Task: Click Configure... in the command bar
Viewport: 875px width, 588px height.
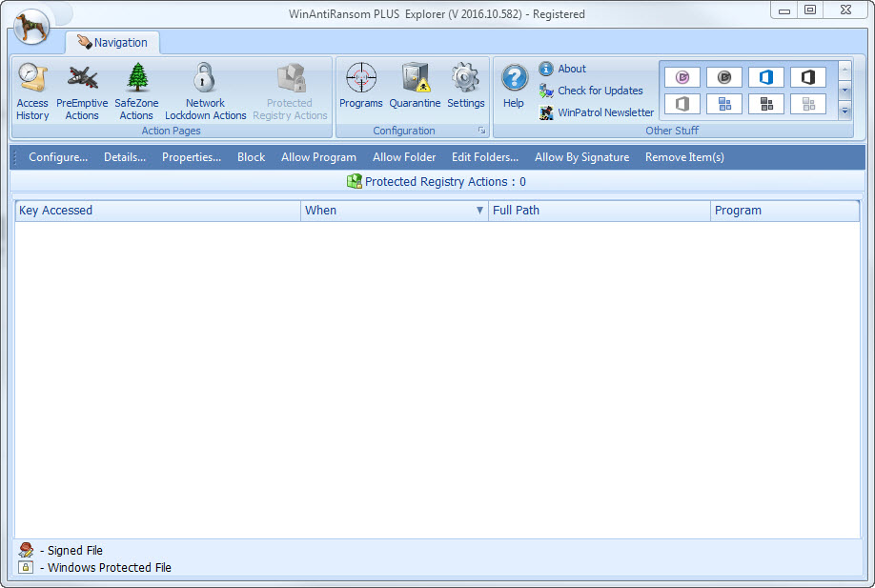Action: 58,157
